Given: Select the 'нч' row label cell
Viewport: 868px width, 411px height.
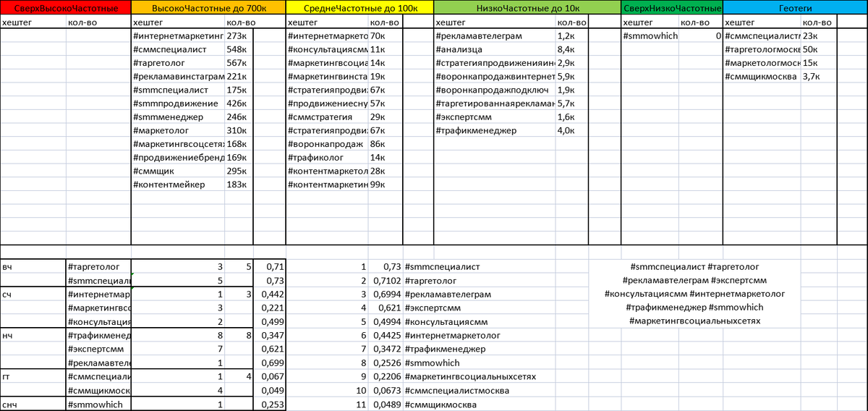Looking at the screenshot, I should click(33, 336).
